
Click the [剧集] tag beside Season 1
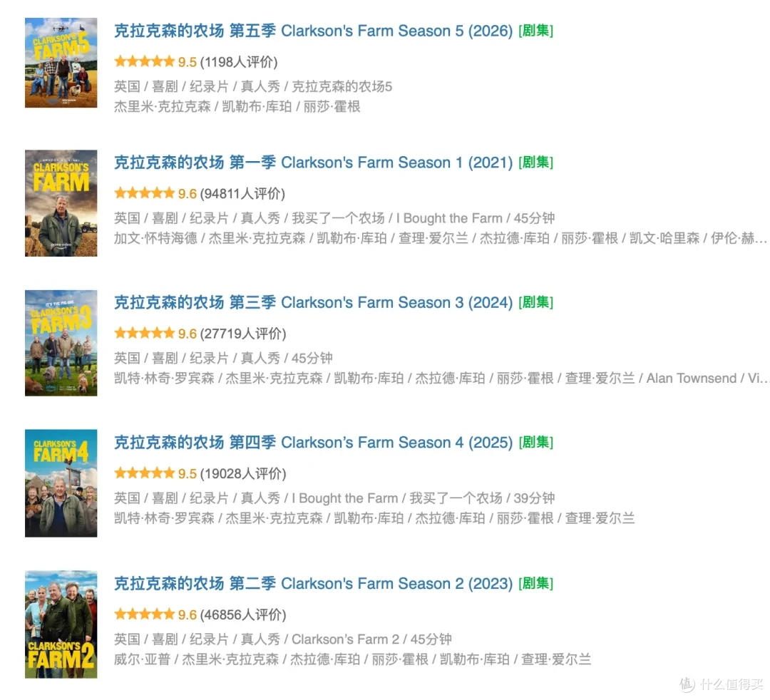(535, 163)
